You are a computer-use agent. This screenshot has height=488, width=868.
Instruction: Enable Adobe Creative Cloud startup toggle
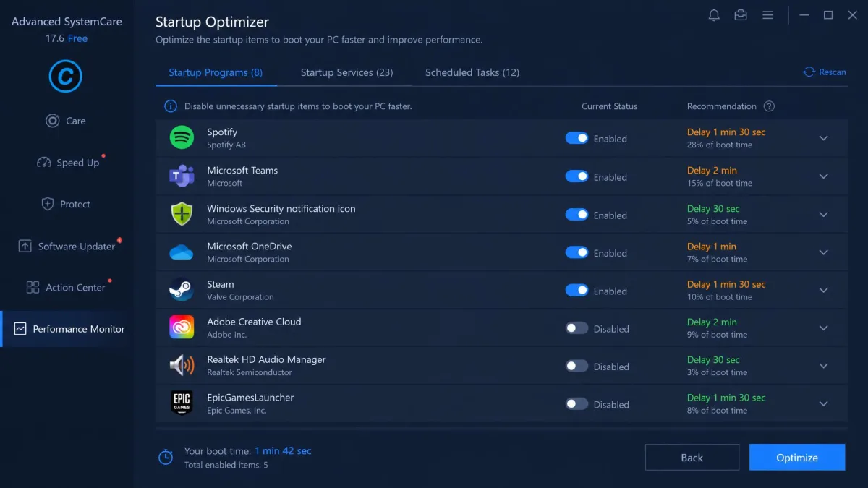tap(576, 328)
